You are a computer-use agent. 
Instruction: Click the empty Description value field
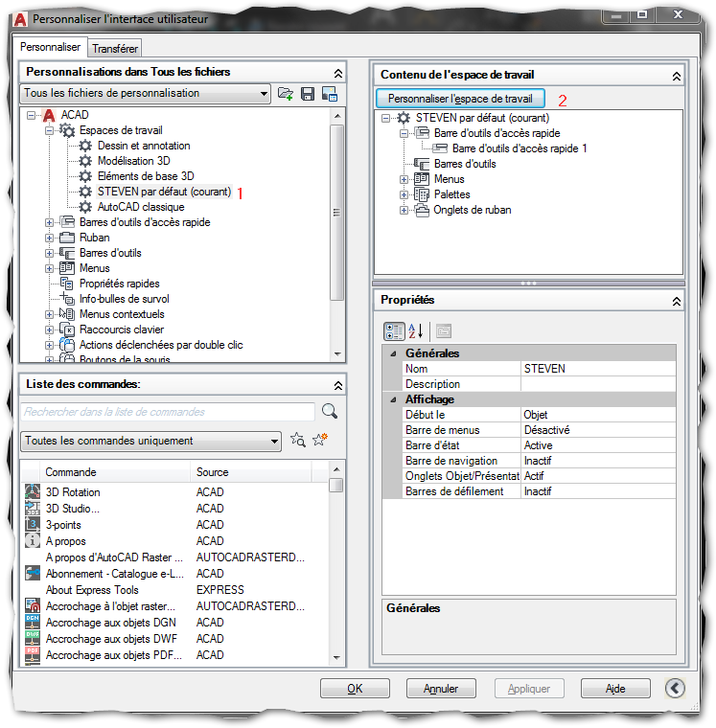click(x=598, y=384)
